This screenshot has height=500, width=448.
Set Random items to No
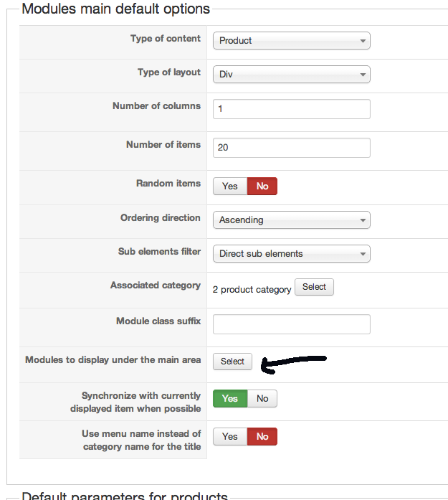[x=262, y=187]
